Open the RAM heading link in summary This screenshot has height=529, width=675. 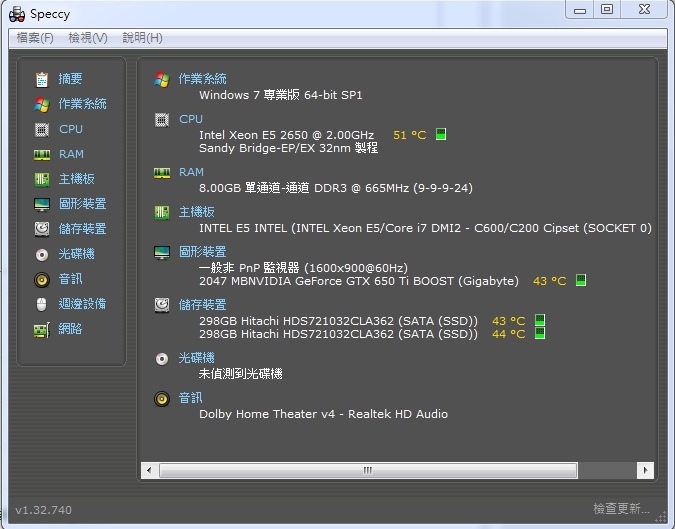191,172
